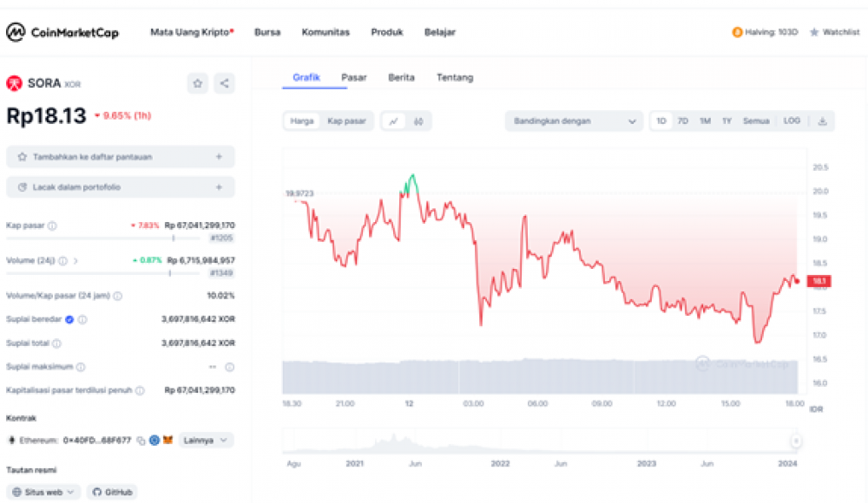The width and height of the screenshot is (868, 503).
Task: Switch to the Pasar tab
Action: [353, 77]
